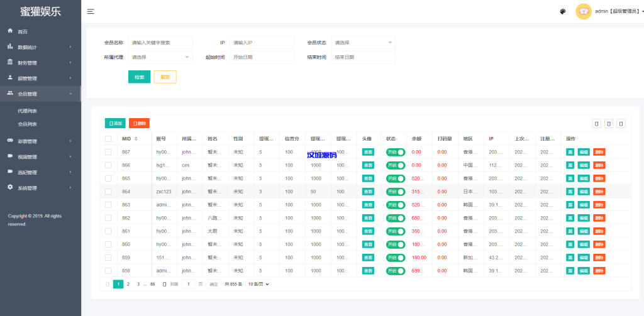Open the 所属代理 dropdown
The height and width of the screenshot is (316, 644).
coord(160,57)
